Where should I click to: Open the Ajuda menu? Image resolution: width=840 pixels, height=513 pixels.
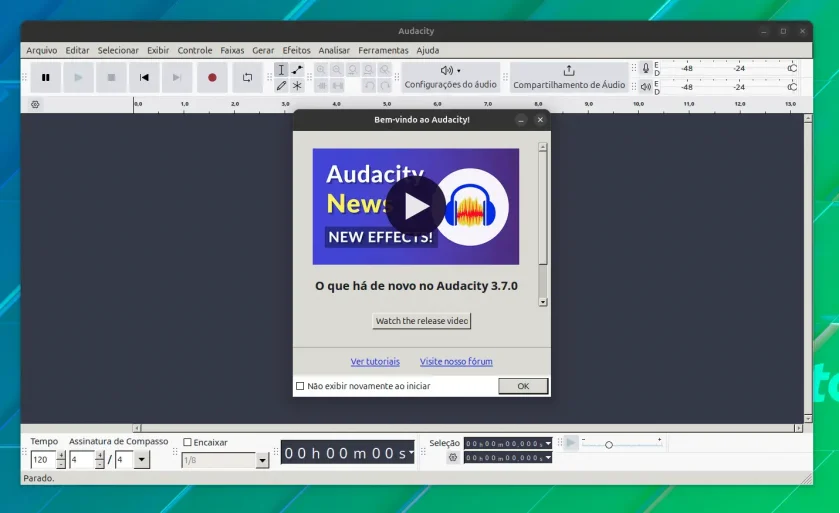click(x=428, y=50)
